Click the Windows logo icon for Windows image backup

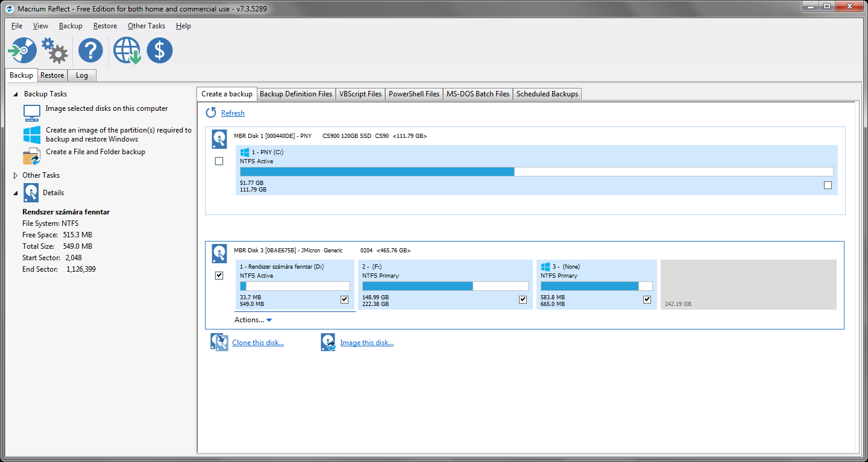click(31, 135)
